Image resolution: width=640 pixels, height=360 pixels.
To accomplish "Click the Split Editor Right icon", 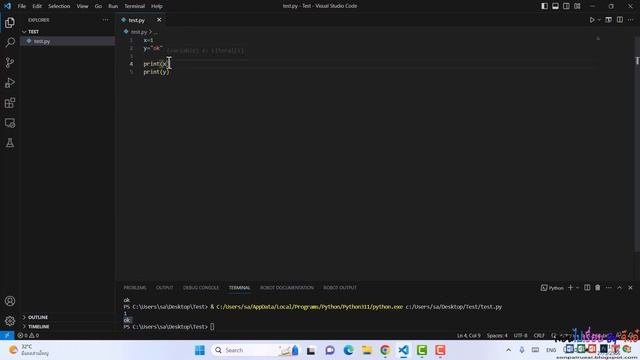I will point(620,20).
